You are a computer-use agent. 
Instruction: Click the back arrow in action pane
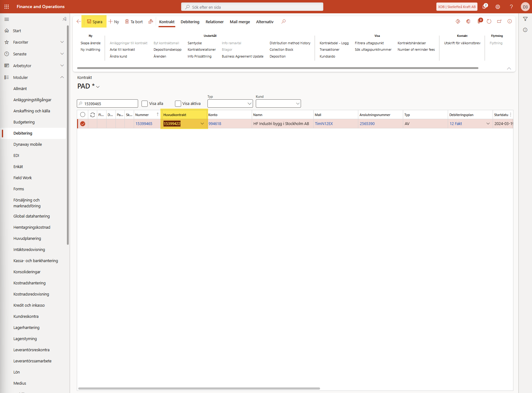click(x=79, y=22)
